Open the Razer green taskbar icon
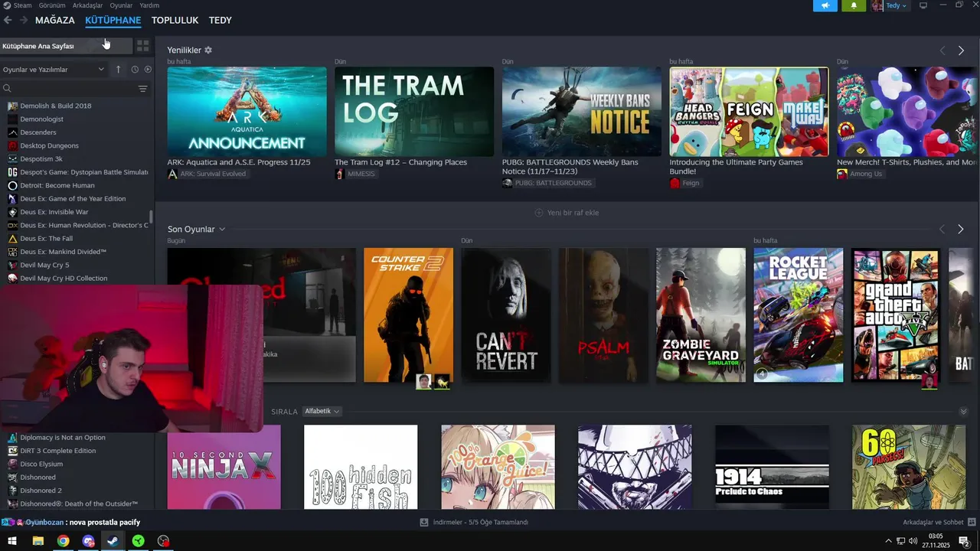Image resolution: width=980 pixels, height=551 pixels. point(138,541)
